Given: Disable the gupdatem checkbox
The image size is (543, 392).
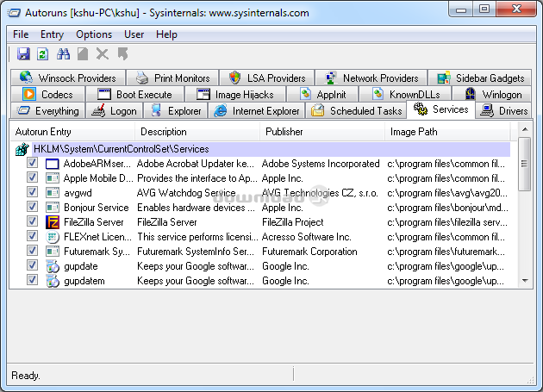Looking at the screenshot, I should tap(32, 279).
